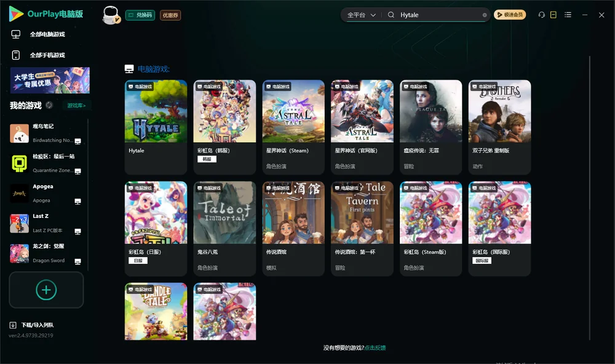Open the customer service headset icon
This screenshot has height=364, width=615.
(x=542, y=15)
